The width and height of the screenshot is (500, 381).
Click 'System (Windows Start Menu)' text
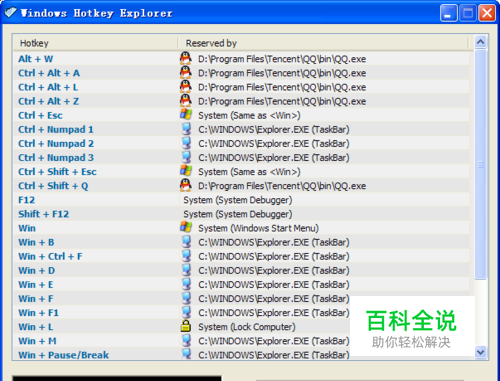(x=259, y=228)
